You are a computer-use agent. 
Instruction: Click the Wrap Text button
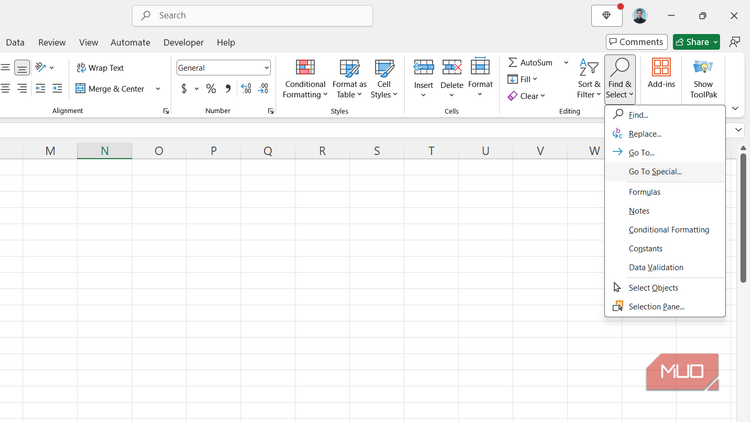point(100,68)
